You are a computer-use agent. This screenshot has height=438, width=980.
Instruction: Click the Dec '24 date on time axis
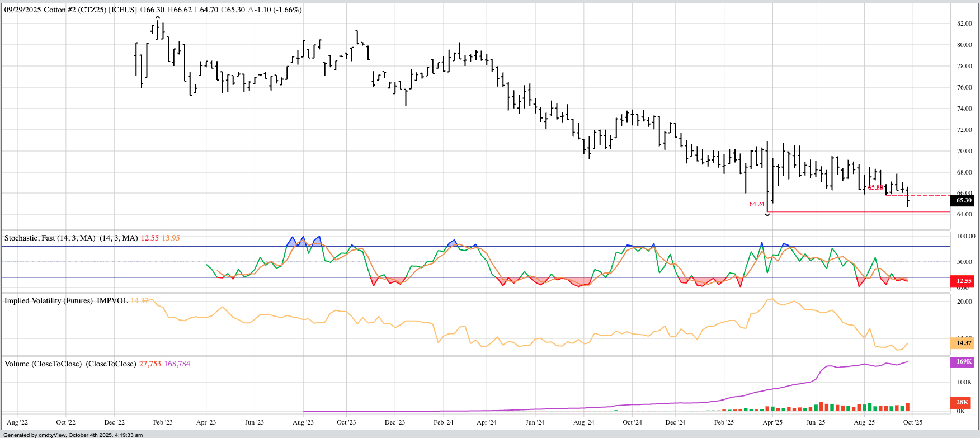675,423
